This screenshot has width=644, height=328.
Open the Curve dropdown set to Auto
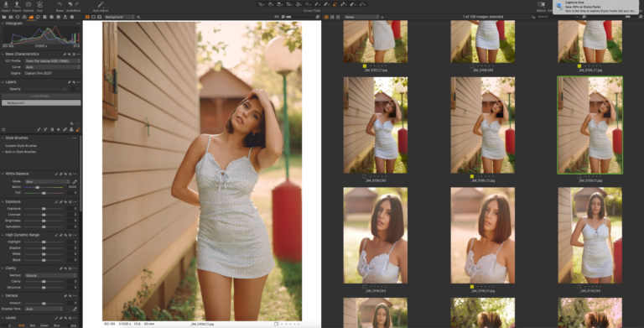(52, 67)
